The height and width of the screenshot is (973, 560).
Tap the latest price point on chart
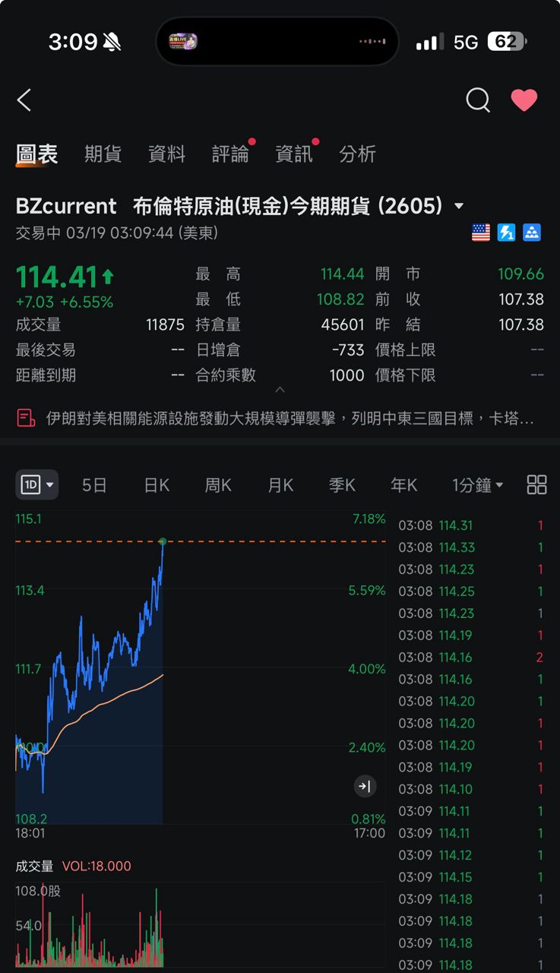coord(163,541)
